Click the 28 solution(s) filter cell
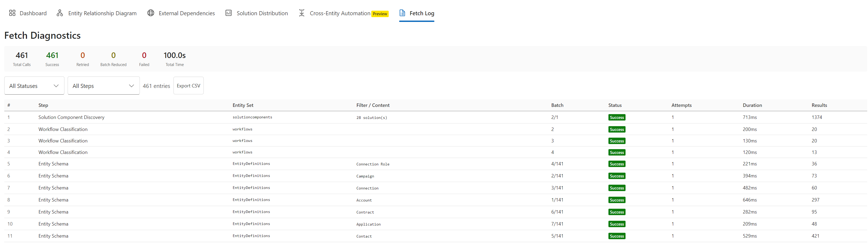This screenshot has height=244, width=868. click(x=372, y=118)
